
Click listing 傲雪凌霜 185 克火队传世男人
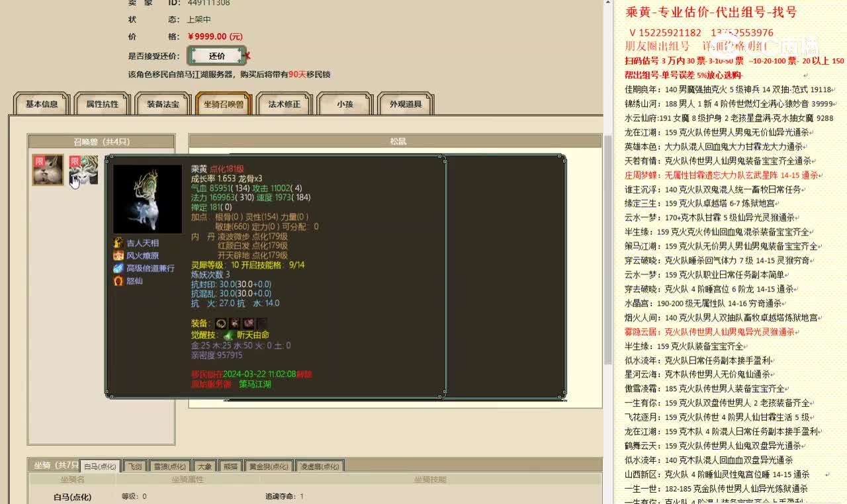pos(705,389)
